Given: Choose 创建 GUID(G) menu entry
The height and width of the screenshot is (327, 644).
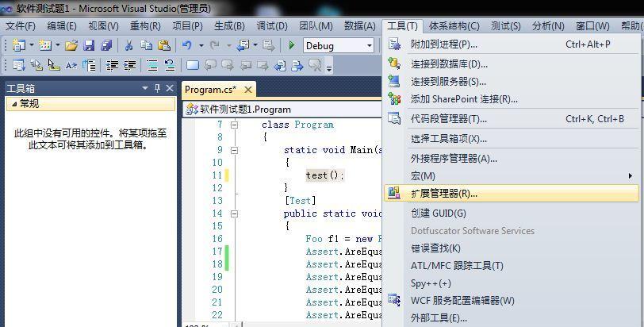Looking at the screenshot, I should (511, 213).
